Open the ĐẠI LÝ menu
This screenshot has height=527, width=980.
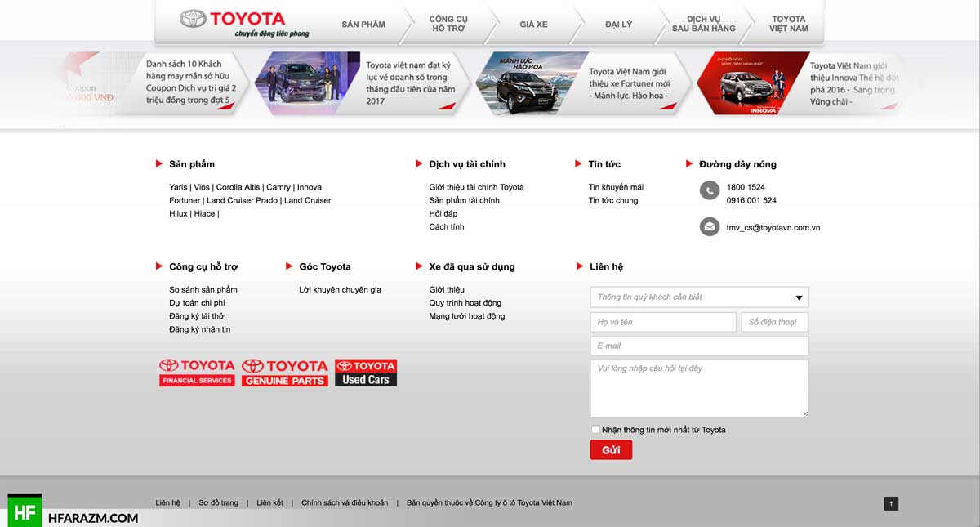click(x=618, y=25)
